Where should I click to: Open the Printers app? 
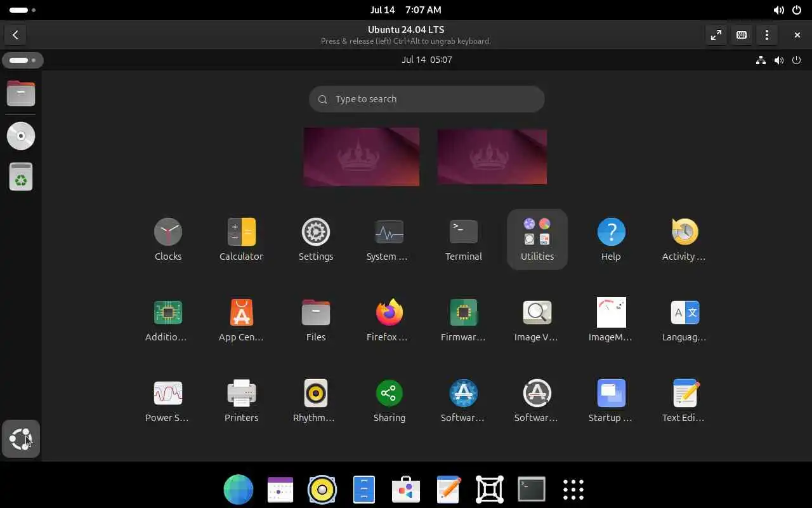[x=241, y=401]
